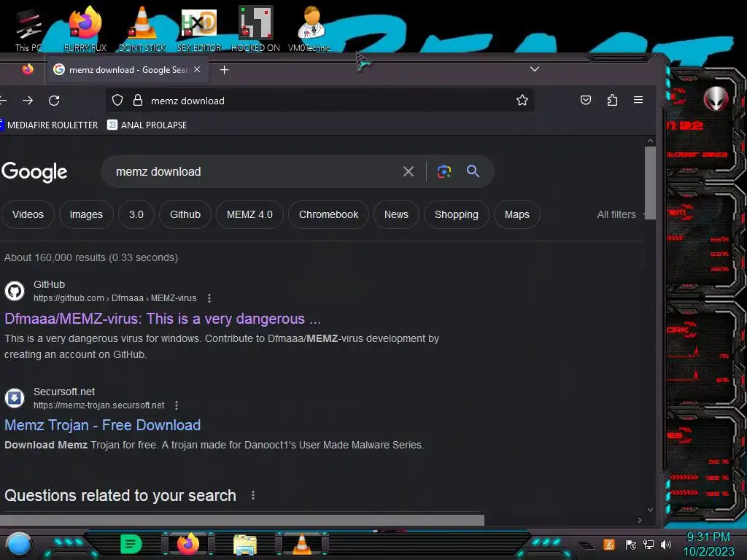Open more options for Secursoft result
The height and width of the screenshot is (560, 747).
click(177, 405)
